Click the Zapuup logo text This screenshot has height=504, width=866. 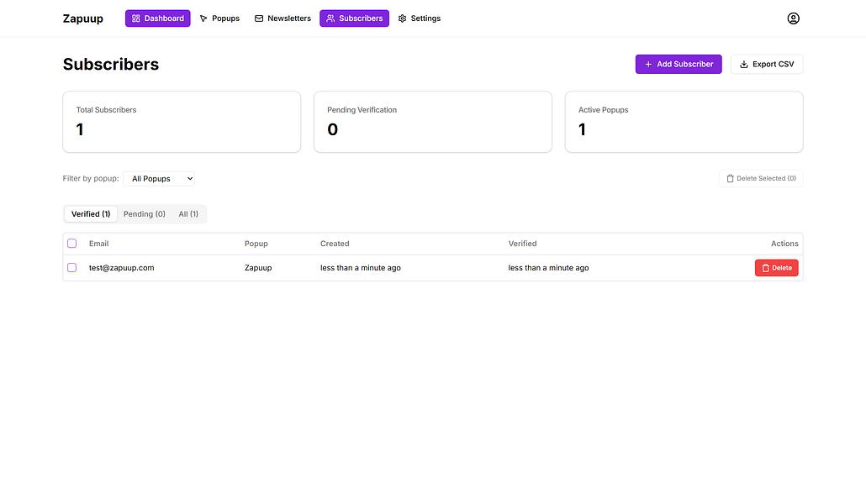pyautogui.click(x=83, y=18)
